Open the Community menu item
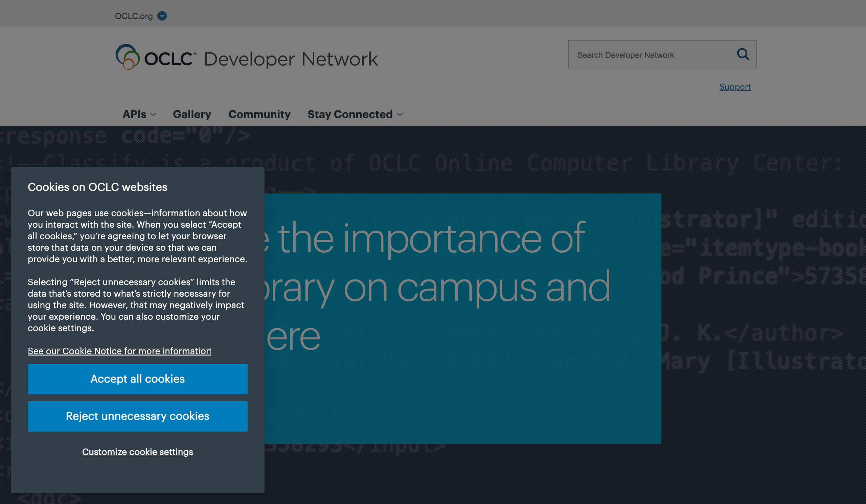 click(259, 114)
